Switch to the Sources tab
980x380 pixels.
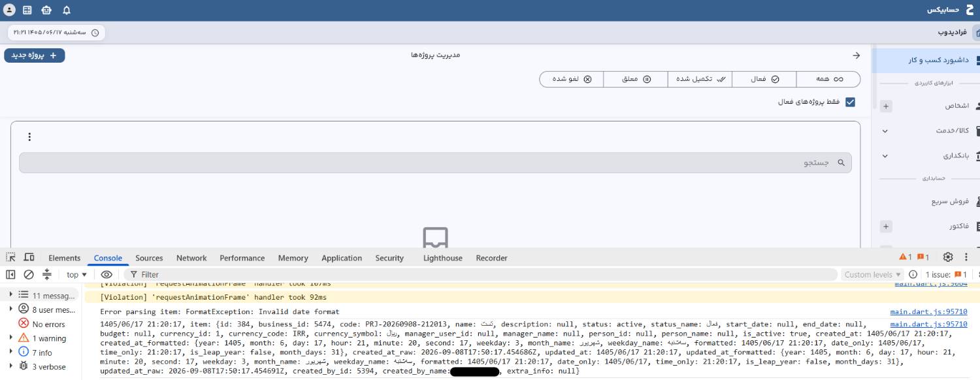[149, 258]
